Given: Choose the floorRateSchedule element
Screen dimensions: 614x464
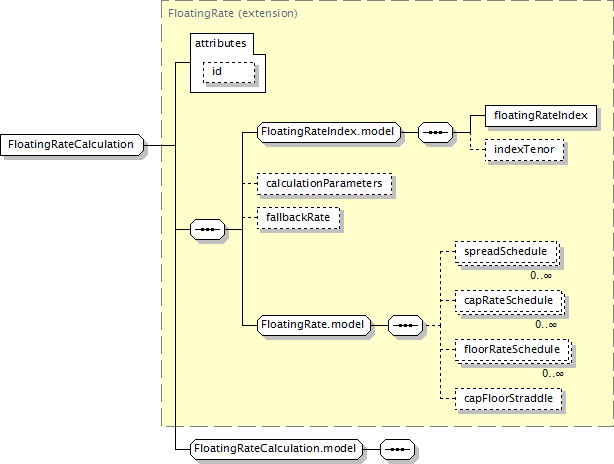Looking at the screenshot, I should 510,350.
